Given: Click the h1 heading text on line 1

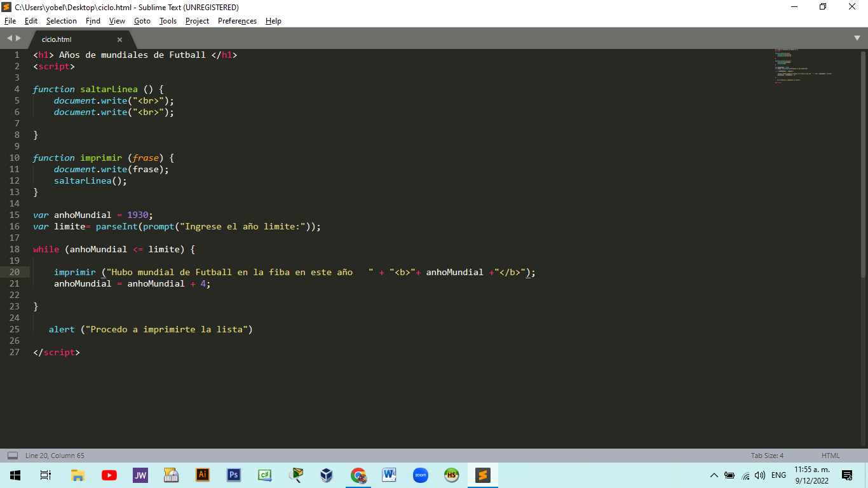Looking at the screenshot, I should (132, 55).
